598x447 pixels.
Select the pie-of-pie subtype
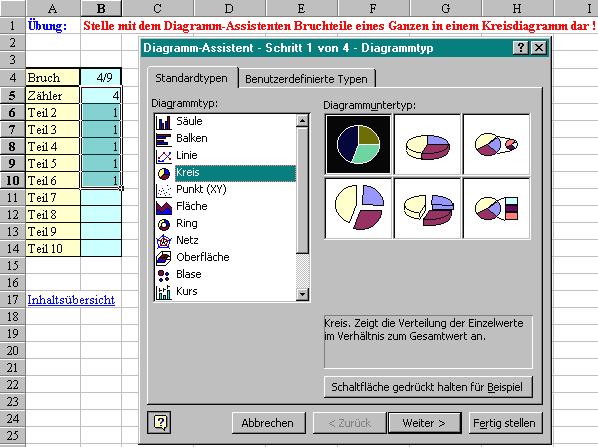(496, 145)
